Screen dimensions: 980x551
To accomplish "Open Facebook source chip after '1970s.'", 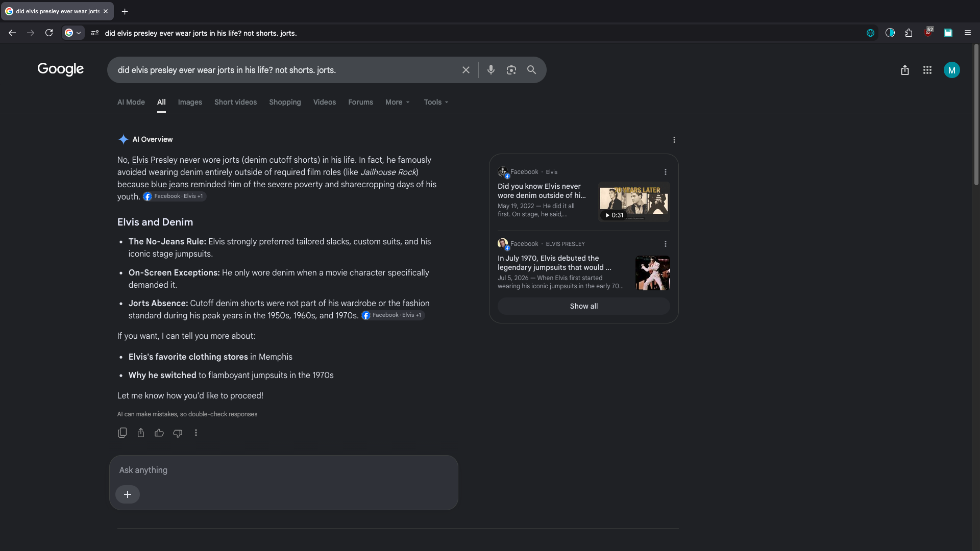I will coord(393,315).
